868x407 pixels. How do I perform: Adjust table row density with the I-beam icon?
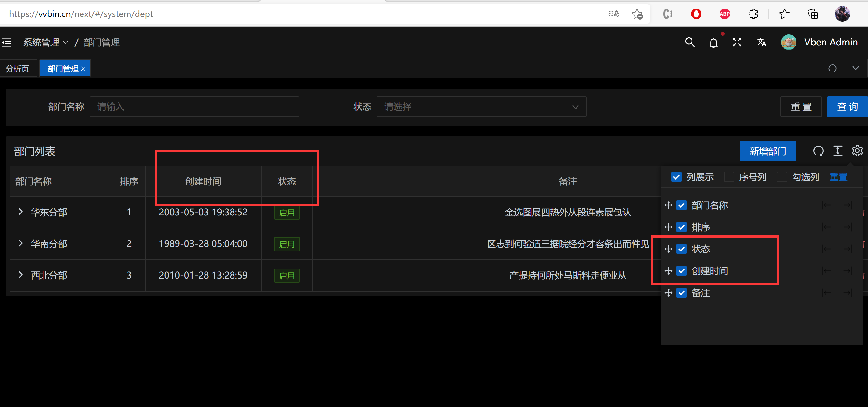[838, 151]
